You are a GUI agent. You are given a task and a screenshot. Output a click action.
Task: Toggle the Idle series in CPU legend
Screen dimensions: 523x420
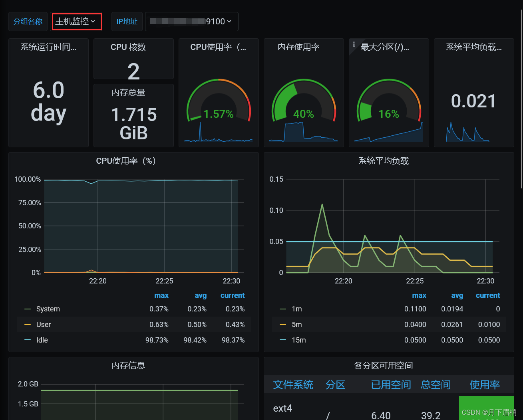pyautogui.click(x=42, y=340)
